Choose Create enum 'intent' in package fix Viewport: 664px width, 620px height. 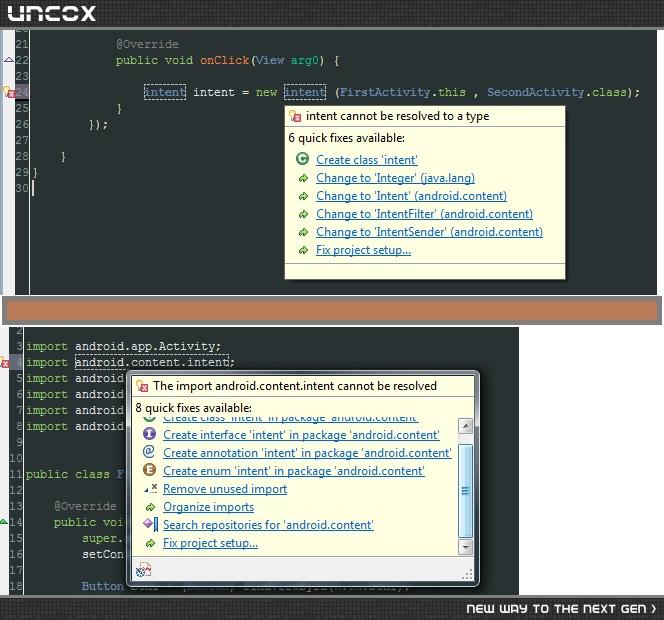coord(294,471)
